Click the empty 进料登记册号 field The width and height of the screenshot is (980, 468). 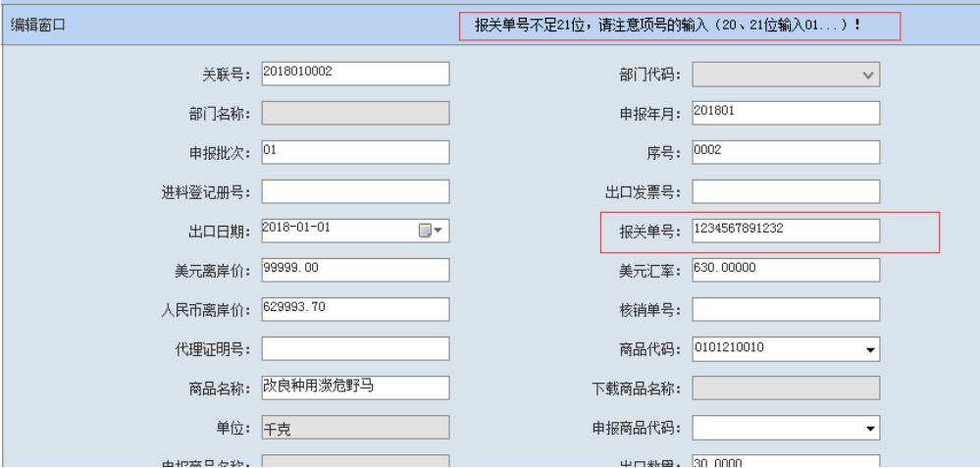[354, 192]
